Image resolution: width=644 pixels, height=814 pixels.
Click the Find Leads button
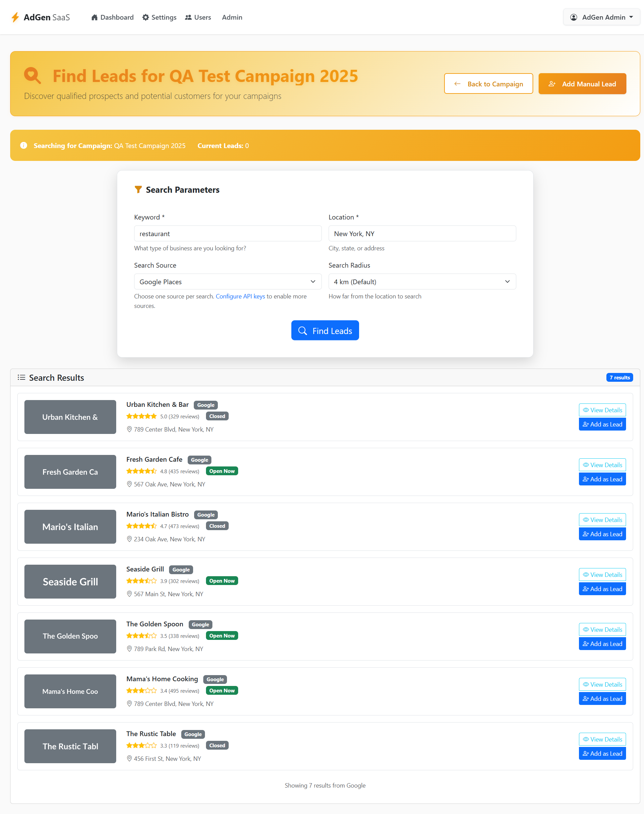325,330
